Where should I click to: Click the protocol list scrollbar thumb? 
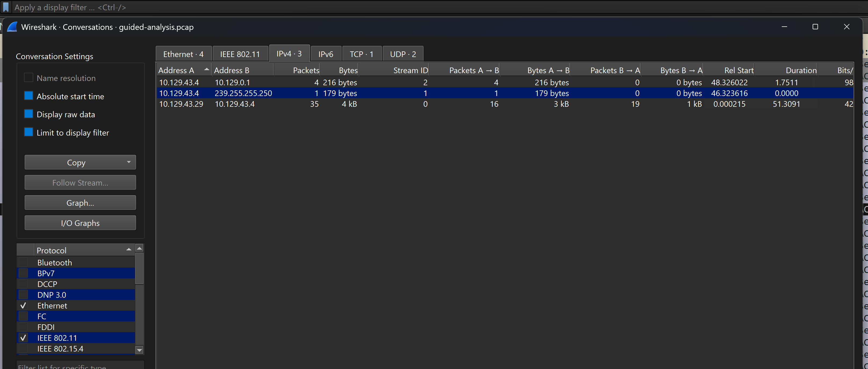(139, 268)
